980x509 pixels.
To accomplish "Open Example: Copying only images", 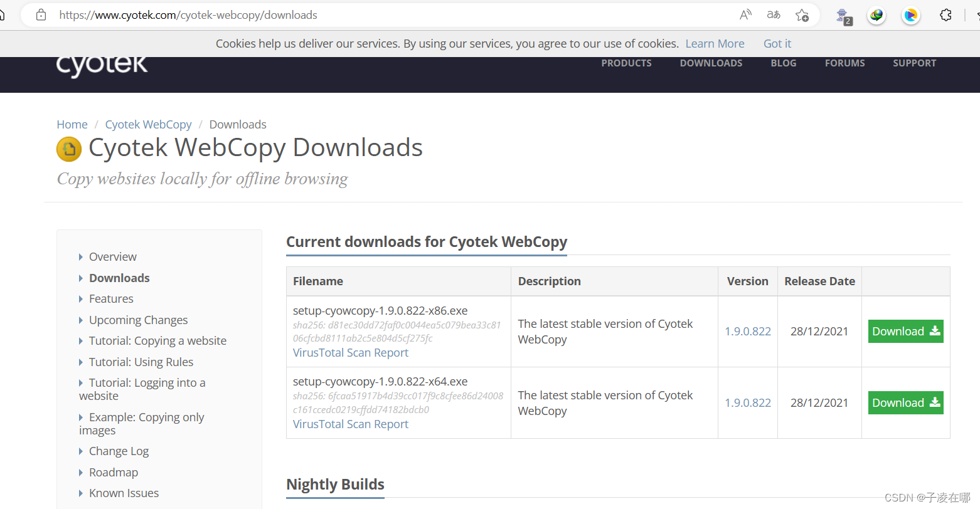I will tap(142, 424).
